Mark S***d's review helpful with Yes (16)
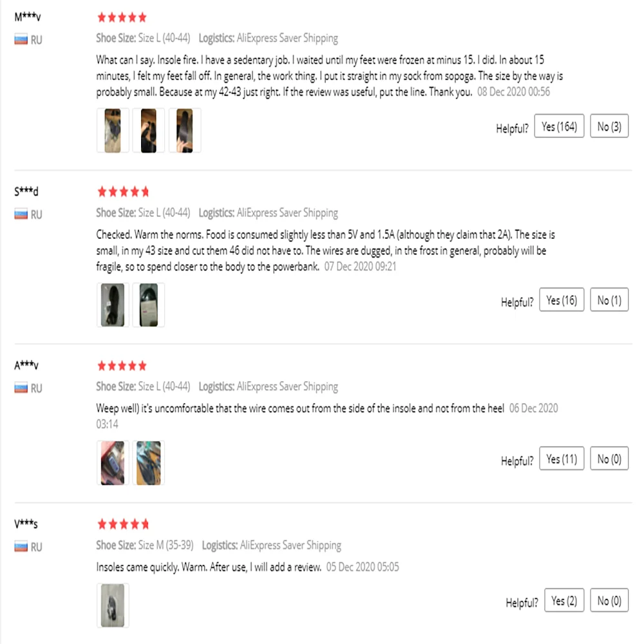644x644 pixels. coord(561,300)
